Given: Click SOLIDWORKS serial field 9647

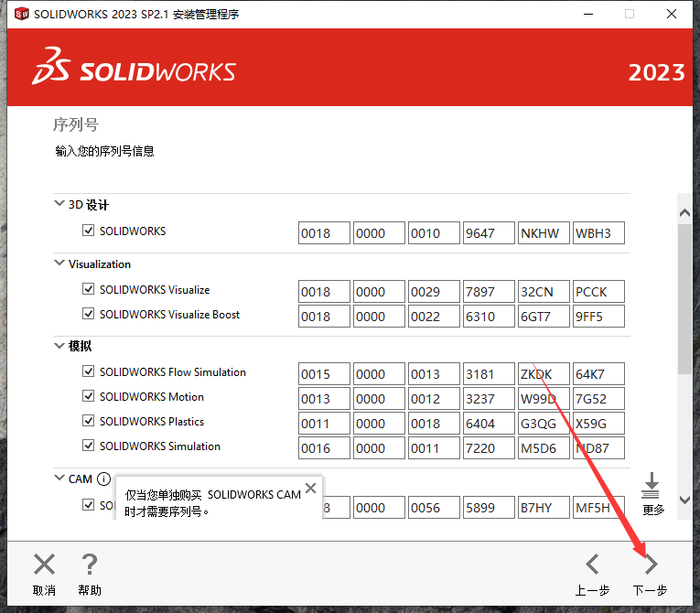Looking at the screenshot, I should pyautogui.click(x=489, y=233).
